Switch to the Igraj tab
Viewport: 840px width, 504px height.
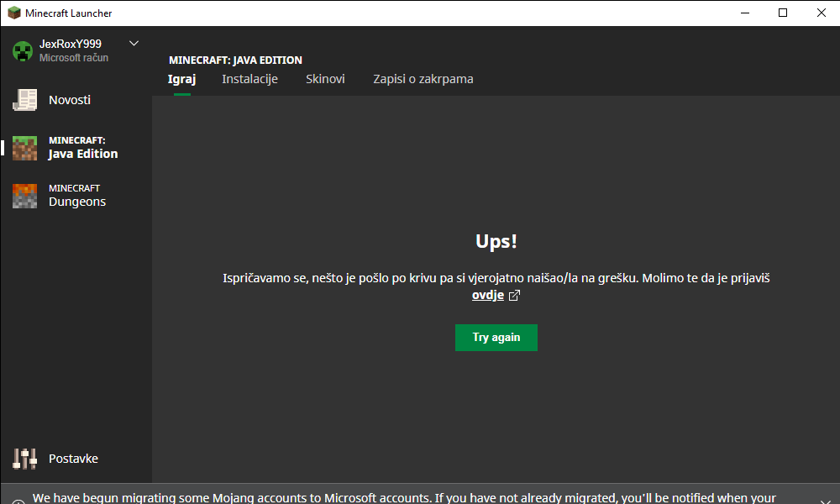pos(181,79)
